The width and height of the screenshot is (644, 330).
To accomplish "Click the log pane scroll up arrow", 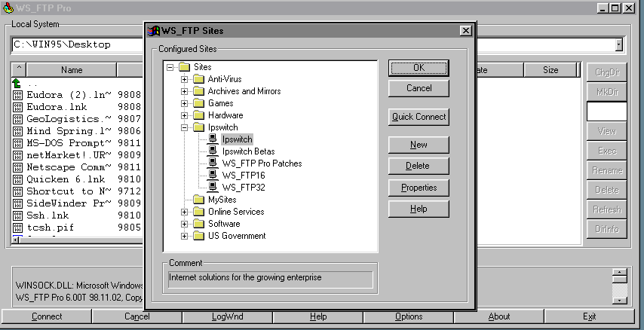I will [x=619, y=272].
